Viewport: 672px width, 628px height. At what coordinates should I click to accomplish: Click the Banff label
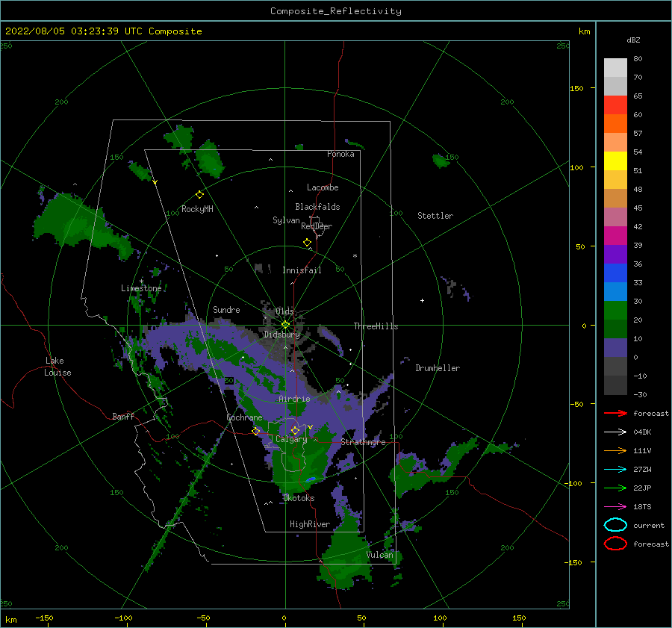pyautogui.click(x=123, y=416)
